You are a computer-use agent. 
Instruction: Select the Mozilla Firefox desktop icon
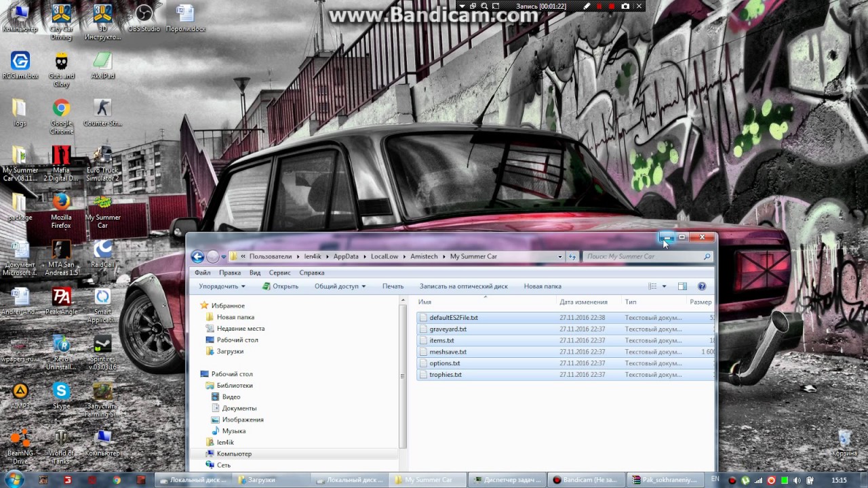[61, 211]
